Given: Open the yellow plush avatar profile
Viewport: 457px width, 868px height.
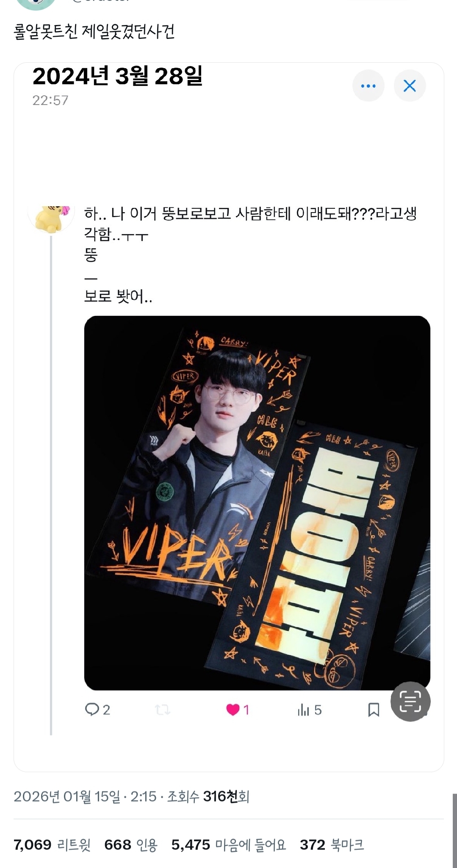Looking at the screenshot, I should pyautogui.click(x=51, y=218).
